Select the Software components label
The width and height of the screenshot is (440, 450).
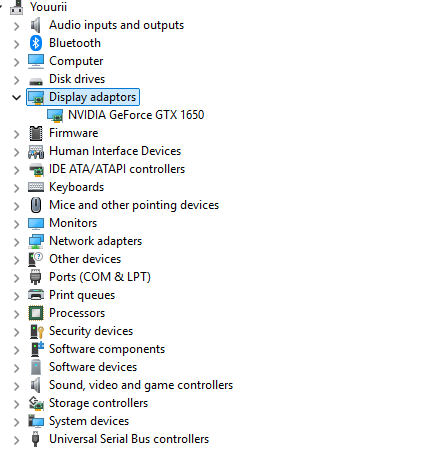[x=107, y=349]
